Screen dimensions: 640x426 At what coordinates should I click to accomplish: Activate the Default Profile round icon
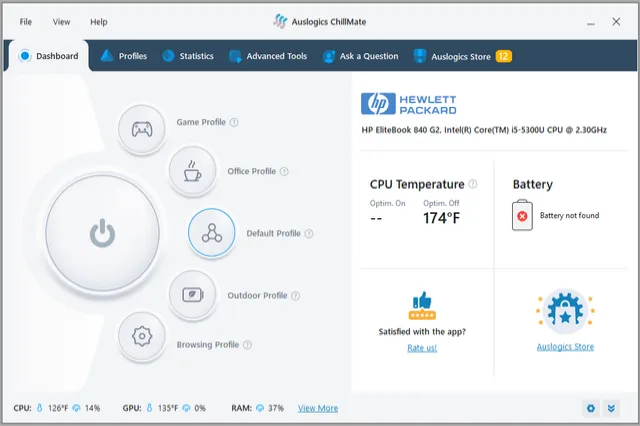click(x=211, y=233)
